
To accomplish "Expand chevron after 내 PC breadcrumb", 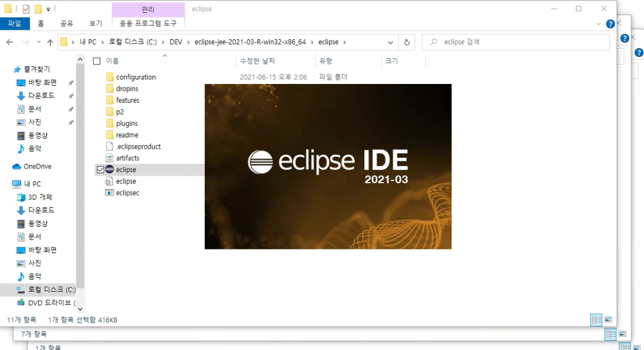I will pos(102,42).
